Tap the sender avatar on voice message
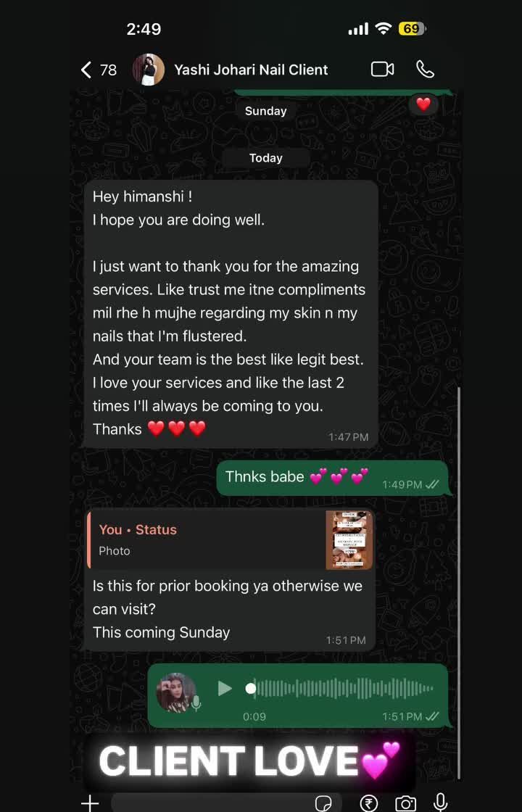The image size is (522, 812). [177, 693]
